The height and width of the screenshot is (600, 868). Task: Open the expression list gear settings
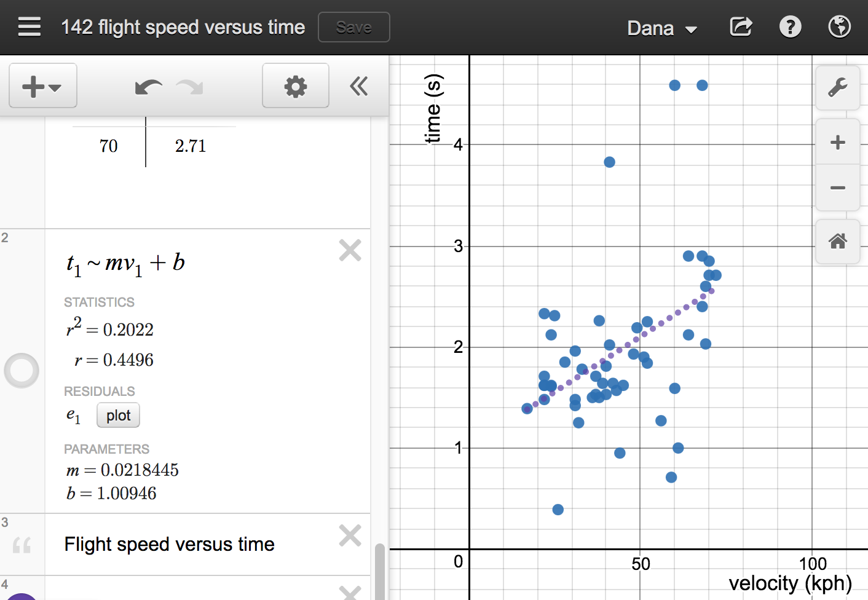tap(296, 86)
